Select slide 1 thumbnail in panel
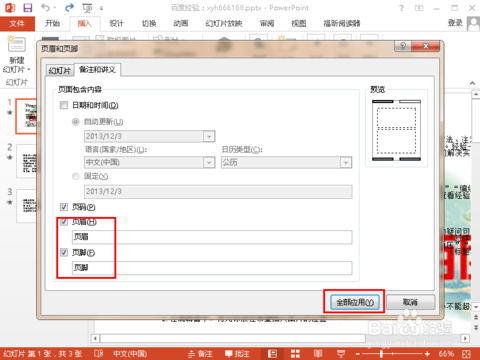 point(26,116)
